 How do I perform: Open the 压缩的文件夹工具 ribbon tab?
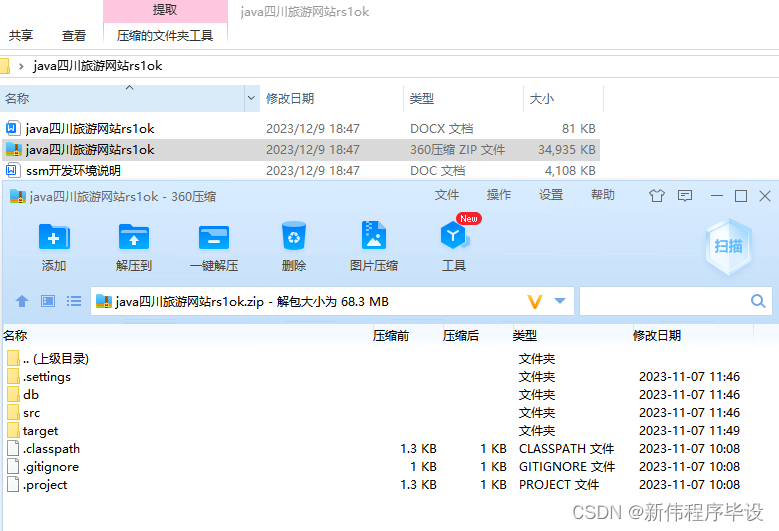click(x=165, y=35)
